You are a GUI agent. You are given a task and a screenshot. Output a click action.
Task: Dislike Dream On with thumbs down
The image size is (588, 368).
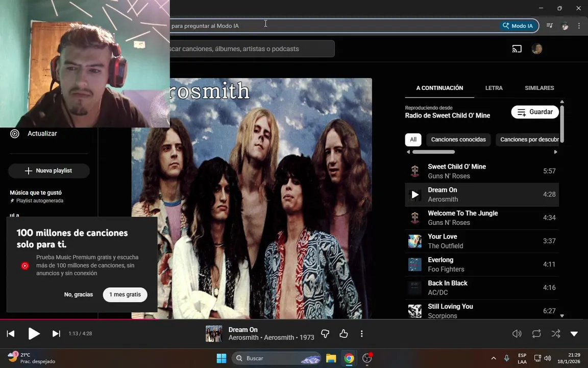[x=325, y=333]
